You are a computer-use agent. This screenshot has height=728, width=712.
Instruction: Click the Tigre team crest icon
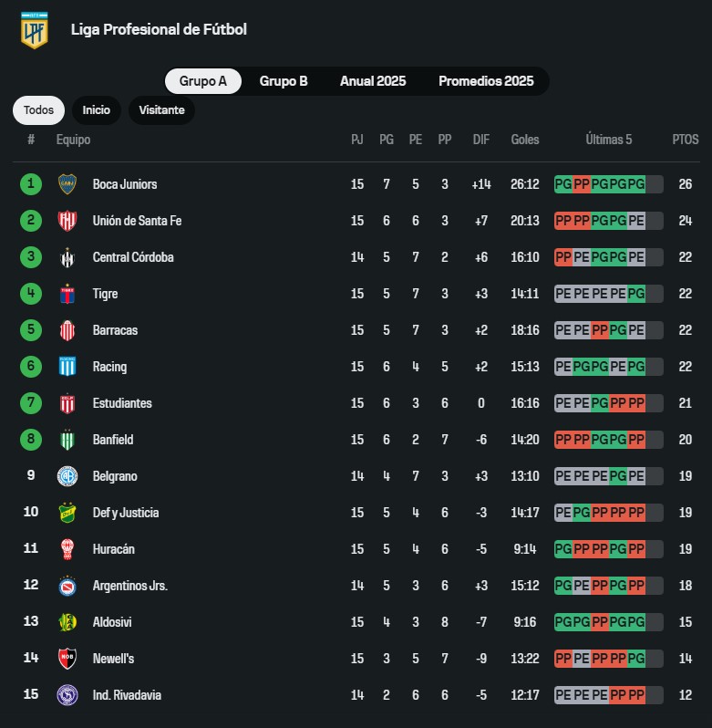click(67, 294)
